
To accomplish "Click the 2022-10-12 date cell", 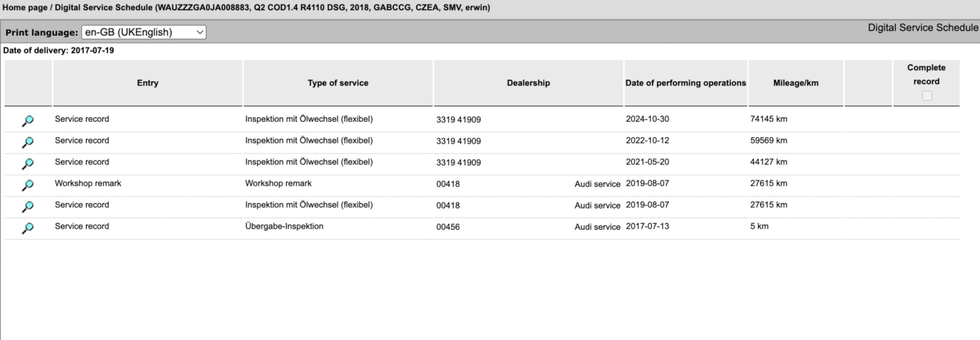I will (x=647, y=141).
